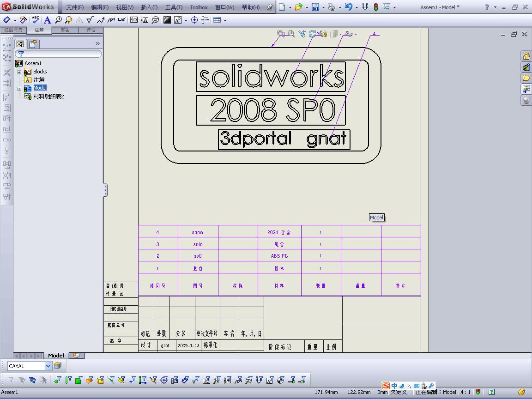Click the Model sheet tab at bottom
Image resolution: width=532 pixels, height=399 pixels.
[x=55, y=356]
